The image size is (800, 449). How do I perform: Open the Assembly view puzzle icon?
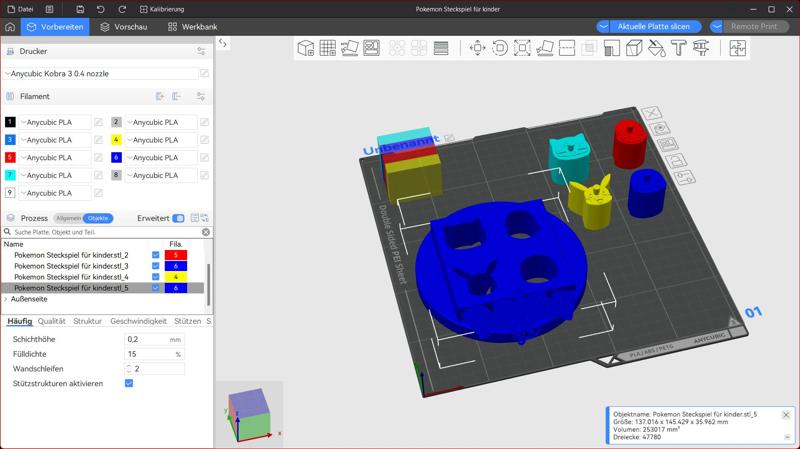pos(737,48)
